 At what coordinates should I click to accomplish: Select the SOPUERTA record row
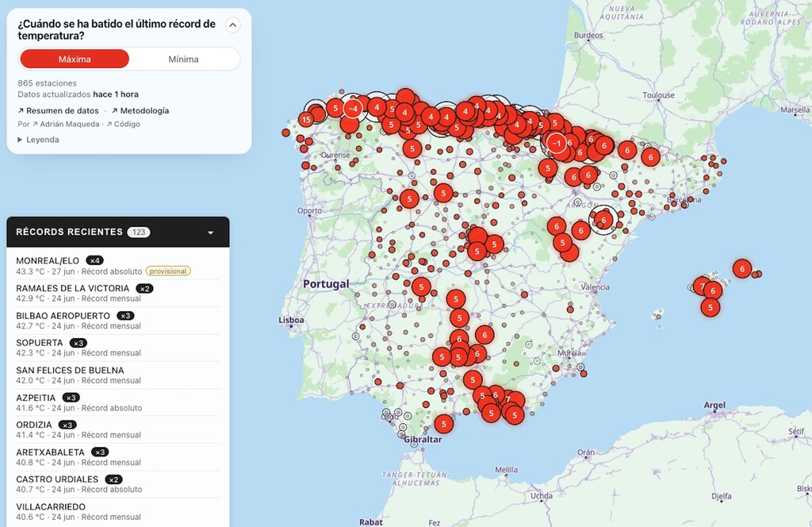click(118, 348)
